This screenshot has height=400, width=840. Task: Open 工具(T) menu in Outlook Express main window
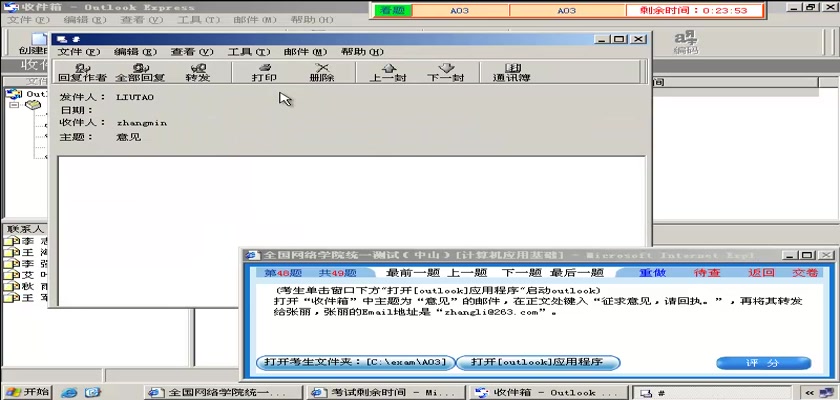coord(198,20)
